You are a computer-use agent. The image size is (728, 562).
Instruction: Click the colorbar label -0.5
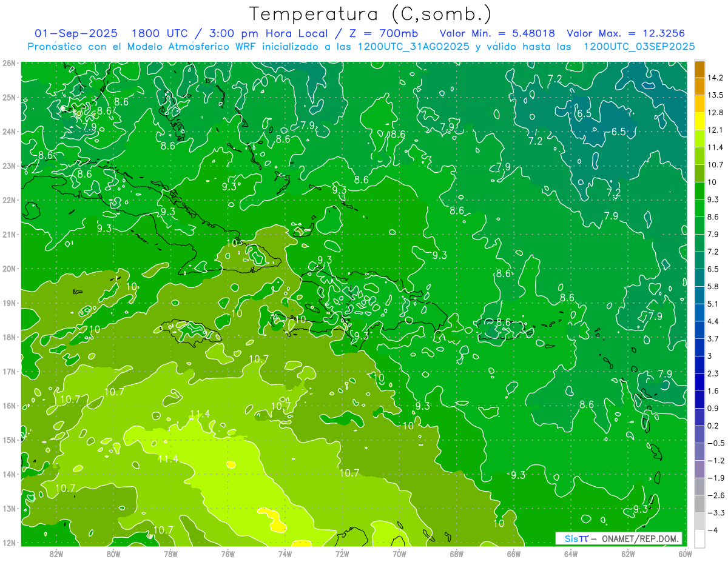point(716,443)
